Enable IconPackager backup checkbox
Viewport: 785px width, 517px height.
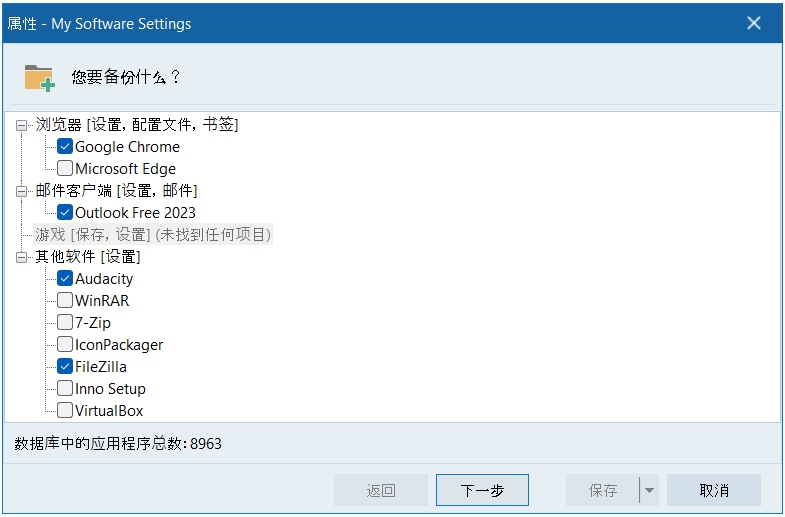(65, 345)
